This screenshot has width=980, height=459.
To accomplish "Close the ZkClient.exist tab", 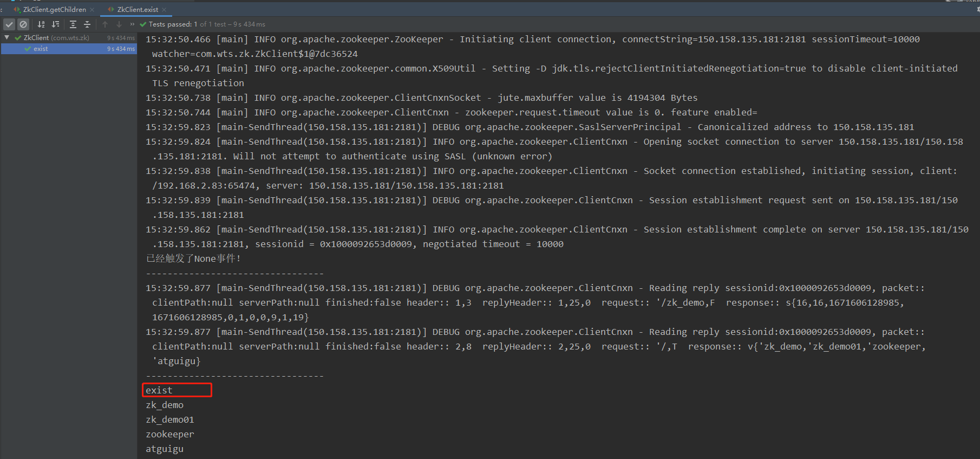I will tap(164, 10).
